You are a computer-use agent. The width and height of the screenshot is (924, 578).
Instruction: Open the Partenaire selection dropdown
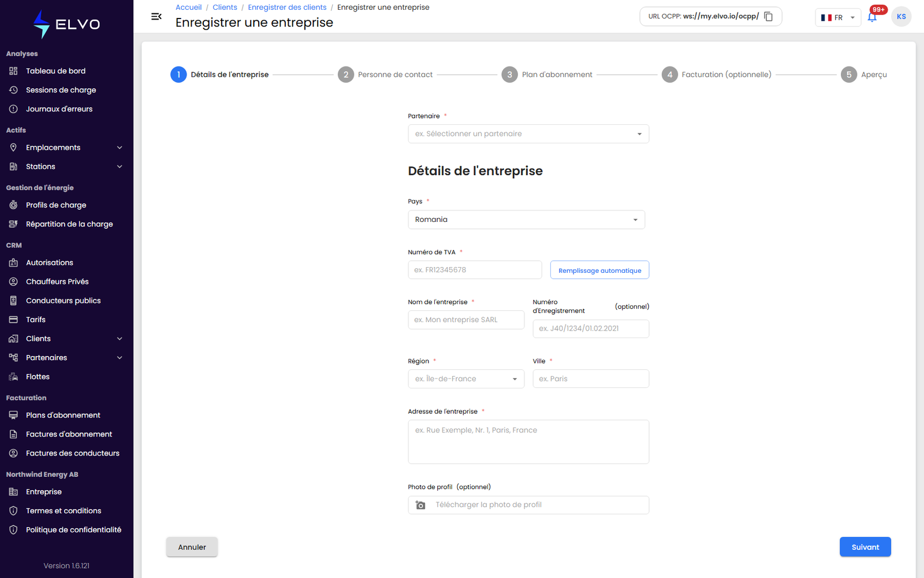(528, 134)
